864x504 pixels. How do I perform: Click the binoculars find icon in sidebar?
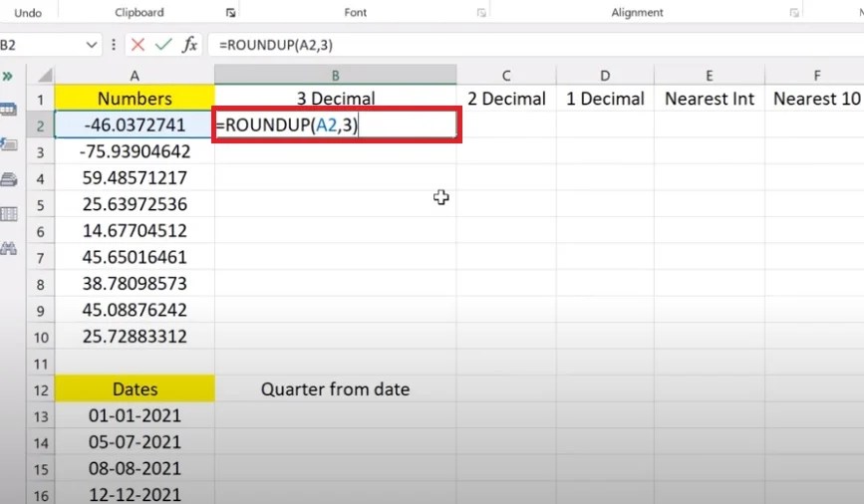pos(9,248)
